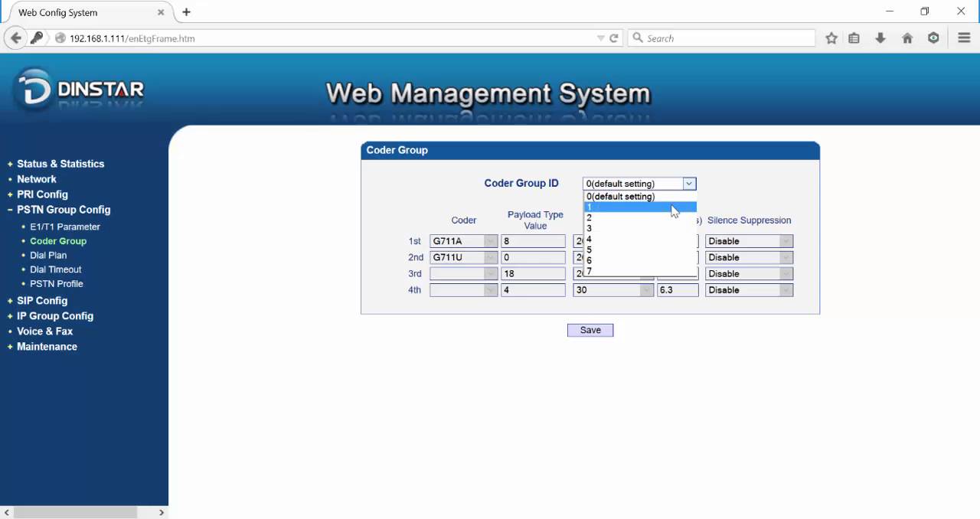The width and height of the screenshot is (980, 519).
Task: Expand Status & Statistics menu
Action: click(60, 164)
